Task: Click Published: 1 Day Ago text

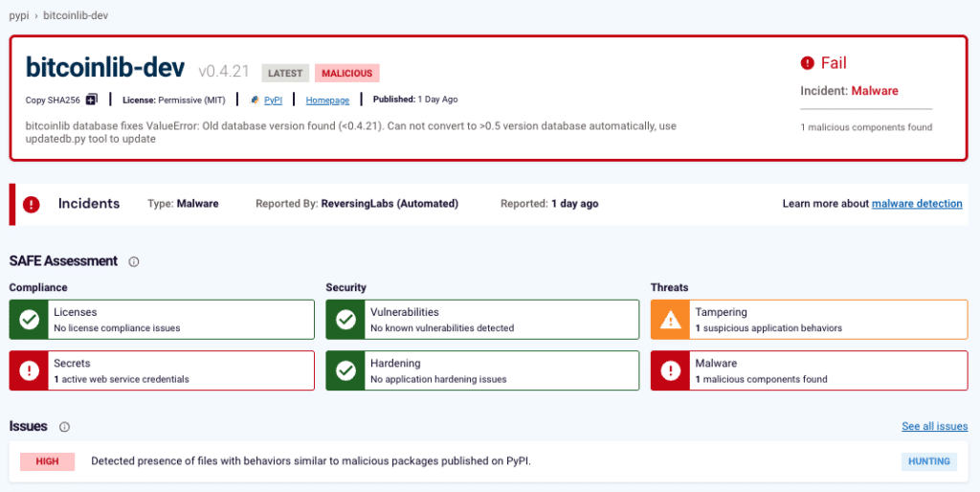Action: (x=415, y=100)
